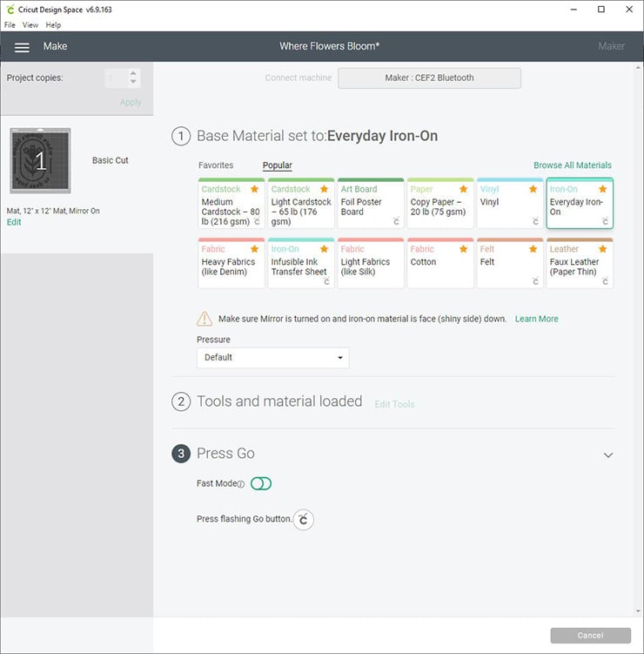Select Medium Cardstock 80 lb material

(x=231, y=204)
